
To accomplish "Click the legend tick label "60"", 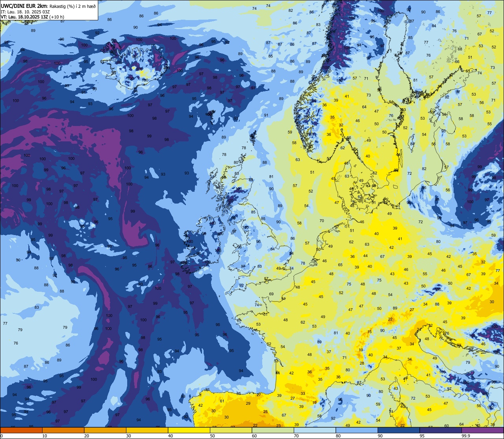I will coord(254,436).
